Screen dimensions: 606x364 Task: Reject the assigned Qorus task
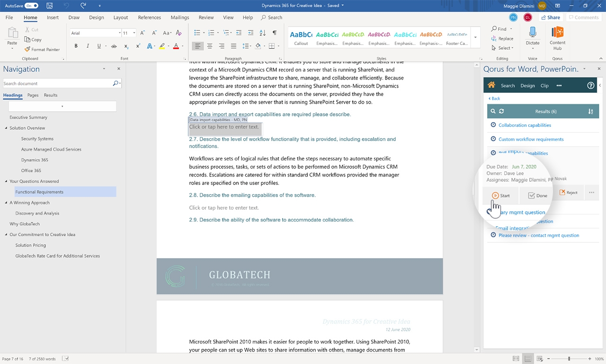tap(568, 193)
